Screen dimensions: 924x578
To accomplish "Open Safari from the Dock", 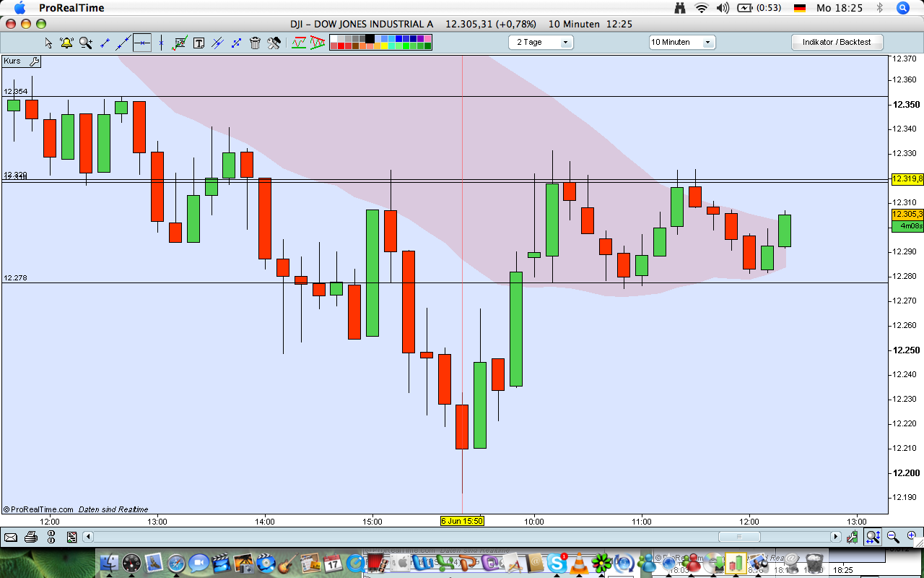I will point(177,563).
